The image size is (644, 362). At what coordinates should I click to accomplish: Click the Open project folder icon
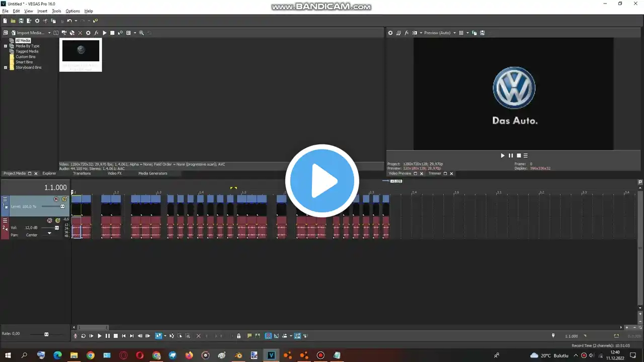(13, 21)
